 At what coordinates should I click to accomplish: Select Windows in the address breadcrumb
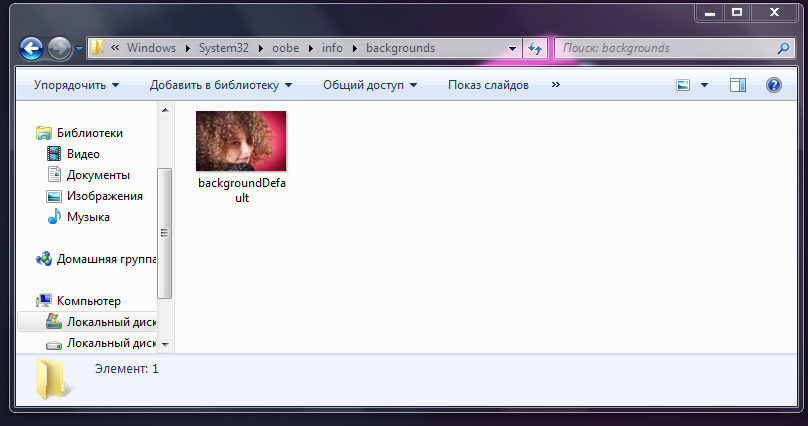pyautogui.click(x=151, y=48)
